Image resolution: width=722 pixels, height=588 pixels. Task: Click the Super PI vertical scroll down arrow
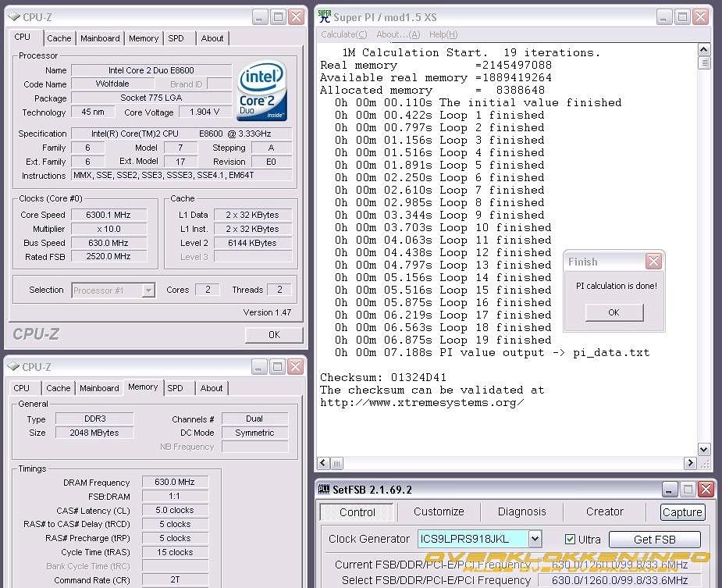click(x=703, y=448)
